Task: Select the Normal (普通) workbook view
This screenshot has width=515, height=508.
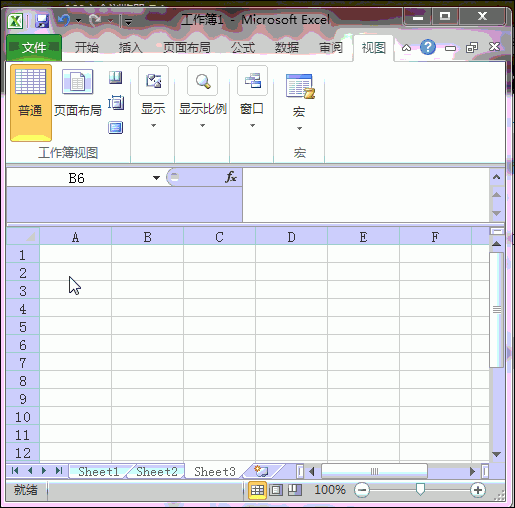Action: [31, 103]
